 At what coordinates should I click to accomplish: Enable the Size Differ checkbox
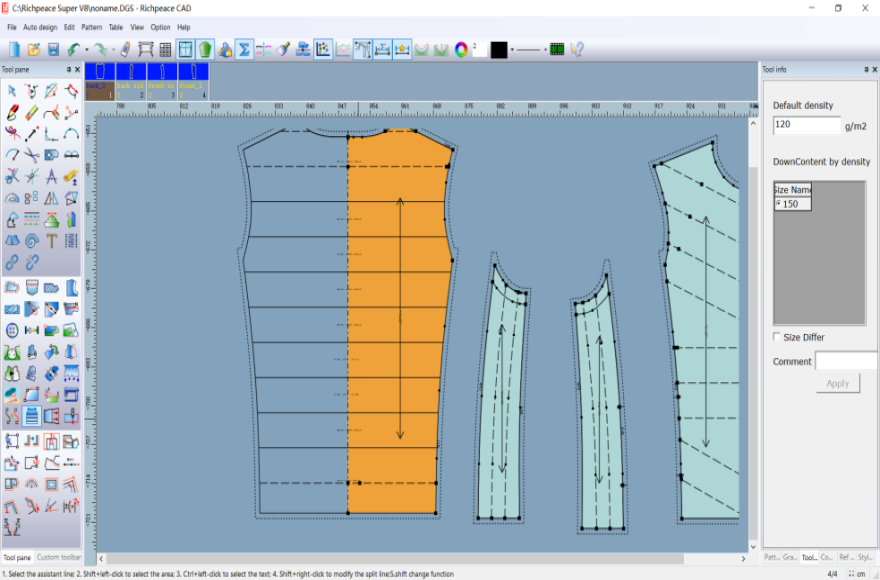point(778,337)
